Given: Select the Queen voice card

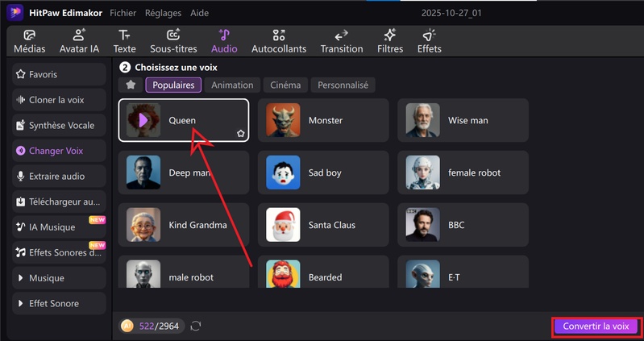Looking at the screenshot, I should (x=184, y=120).
